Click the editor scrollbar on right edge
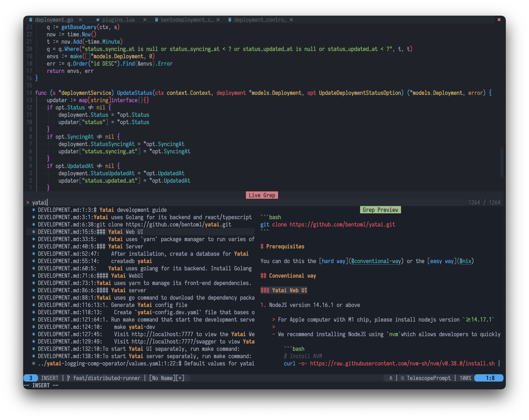Viewport: 529px width, 420px height. click(x=502, y=162)
